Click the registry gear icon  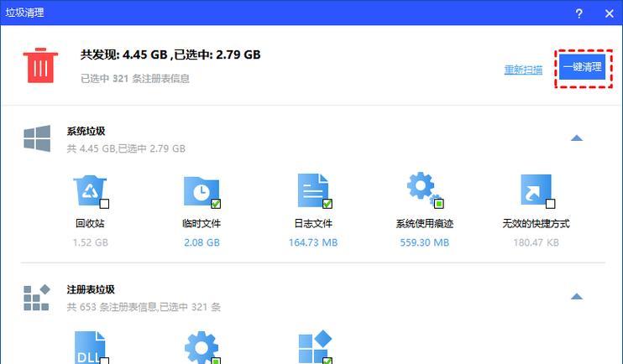pos(202,348)
